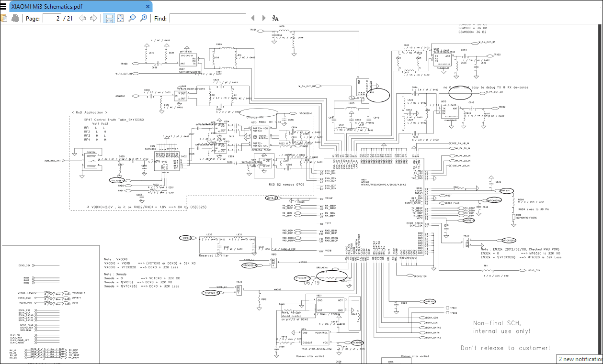Zoom in using the plus magnifier

coord(143,18)
